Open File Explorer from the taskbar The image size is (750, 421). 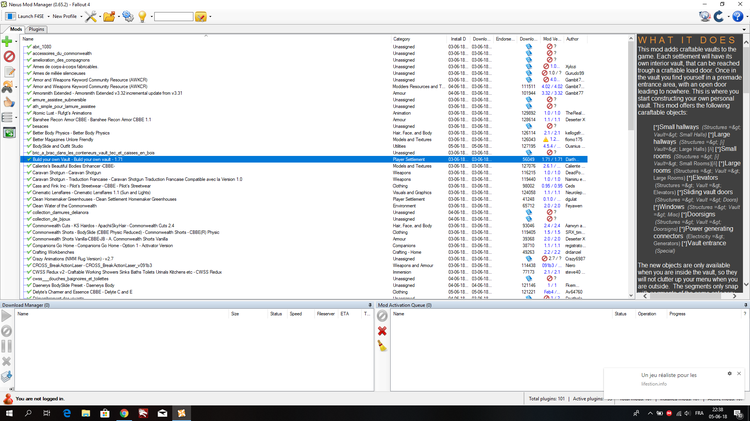[86, 413]
